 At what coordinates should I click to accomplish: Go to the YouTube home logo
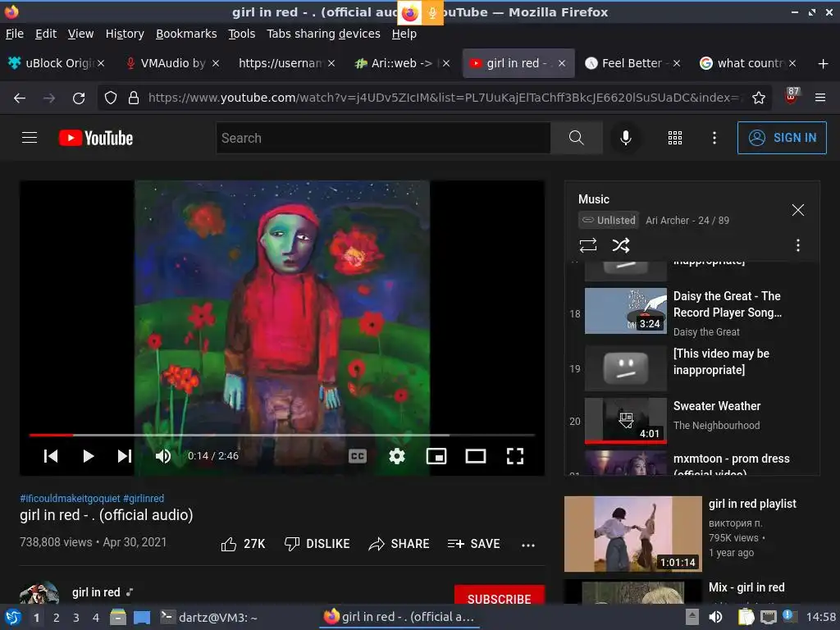[x=96, y=138]
